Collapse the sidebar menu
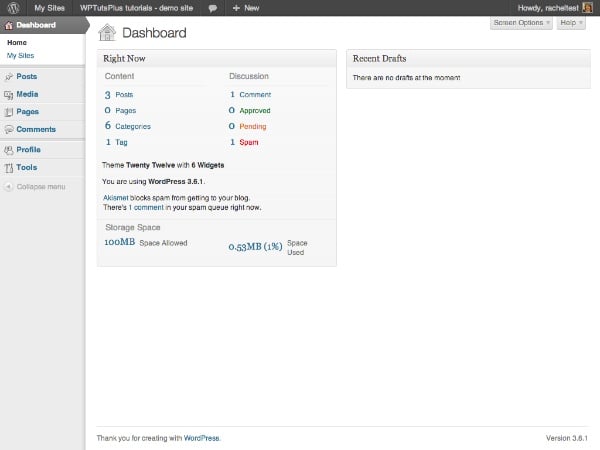The image size is (600, 450). (35, 187)
